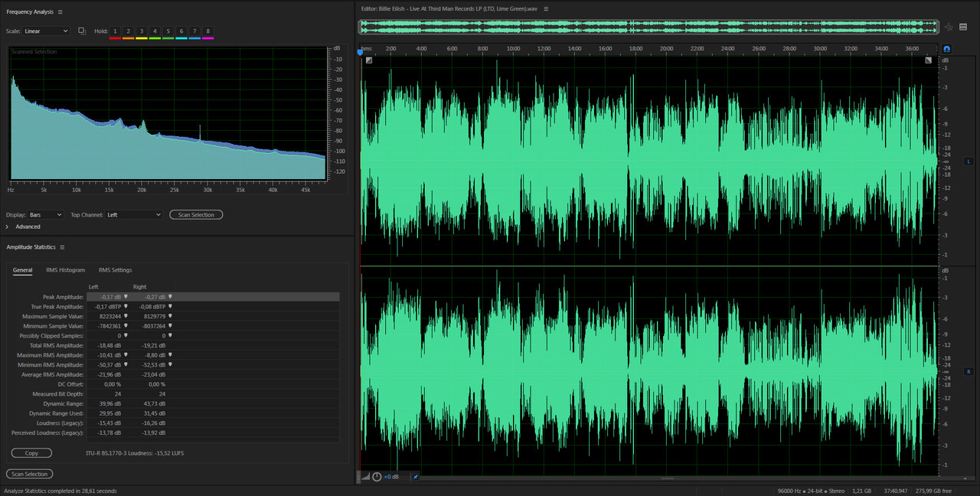980x496 pixels.
Task: Jump to right Peak Amplitude location marker
Action: click(x=171, y=296)
